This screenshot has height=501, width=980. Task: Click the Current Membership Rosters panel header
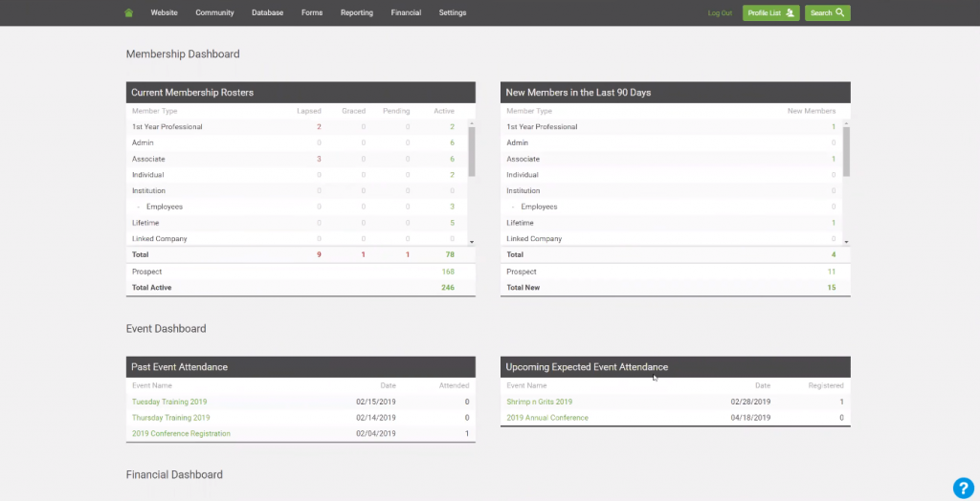[301, 93]
